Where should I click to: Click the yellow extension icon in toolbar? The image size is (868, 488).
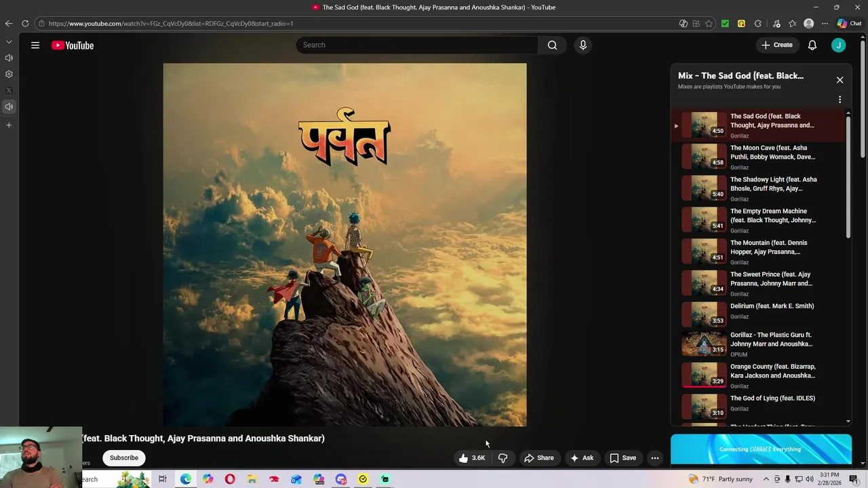(x=741, y=24)
